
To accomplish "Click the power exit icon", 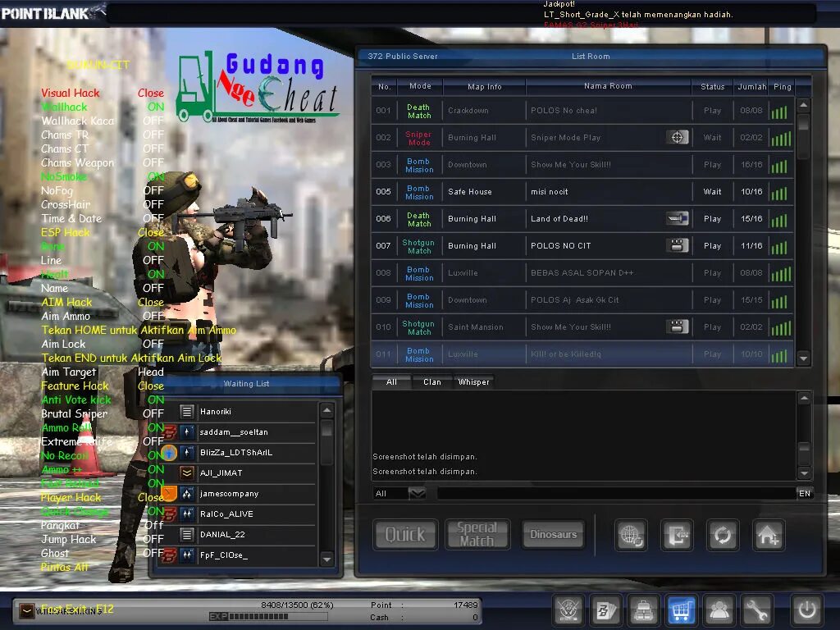I will click(x=807, y=609).
